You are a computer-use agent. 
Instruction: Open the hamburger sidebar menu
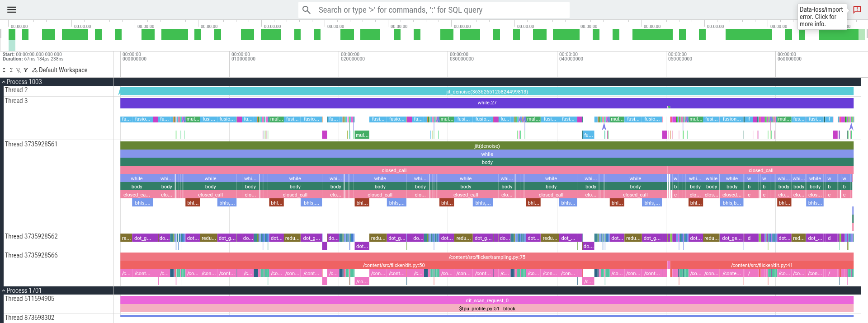(12, 9)
